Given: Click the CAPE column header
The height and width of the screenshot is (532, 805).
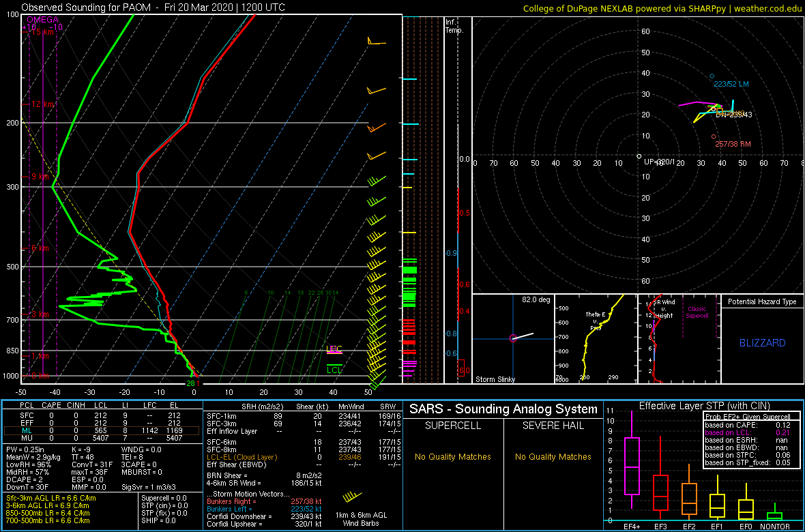Looking at the screenshot, I should click(x=51, y=406).
